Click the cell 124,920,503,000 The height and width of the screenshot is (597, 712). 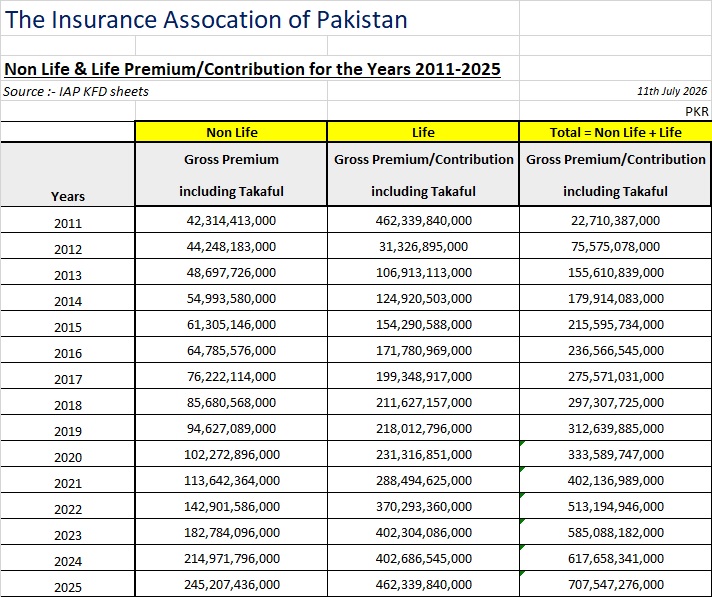pyautogui.click(x=424, y=298)
